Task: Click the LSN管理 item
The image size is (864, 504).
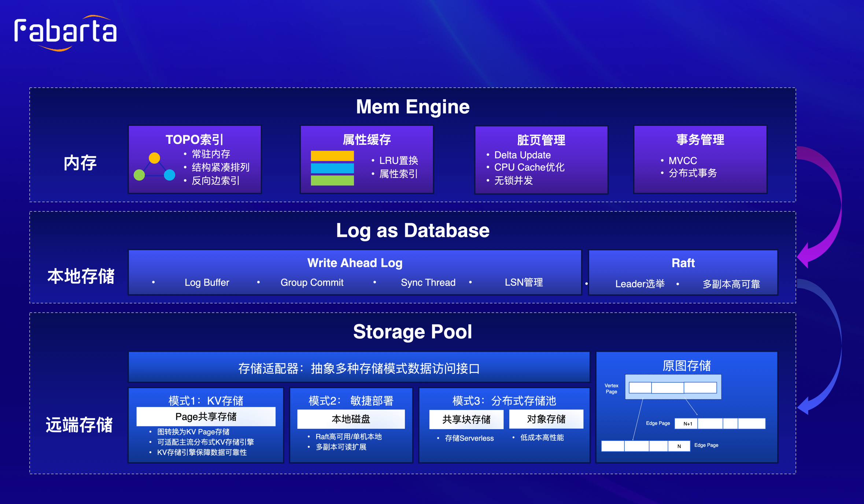Action: (524, 282)
